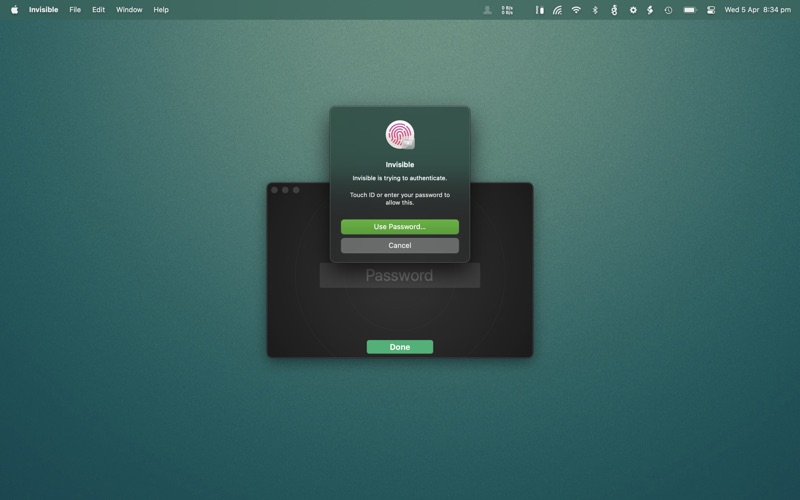Open the File menu
800x500 pixels.
click(x=75, y=10)
